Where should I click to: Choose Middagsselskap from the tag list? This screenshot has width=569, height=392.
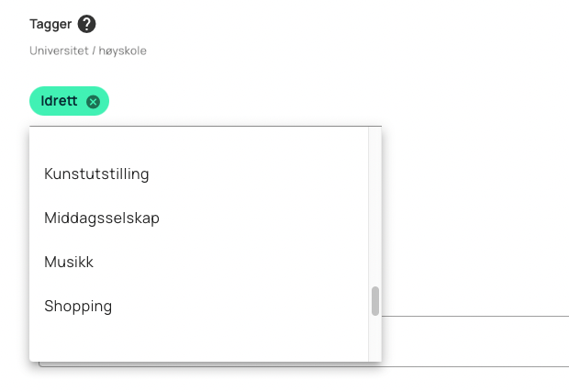click(198, 218)
